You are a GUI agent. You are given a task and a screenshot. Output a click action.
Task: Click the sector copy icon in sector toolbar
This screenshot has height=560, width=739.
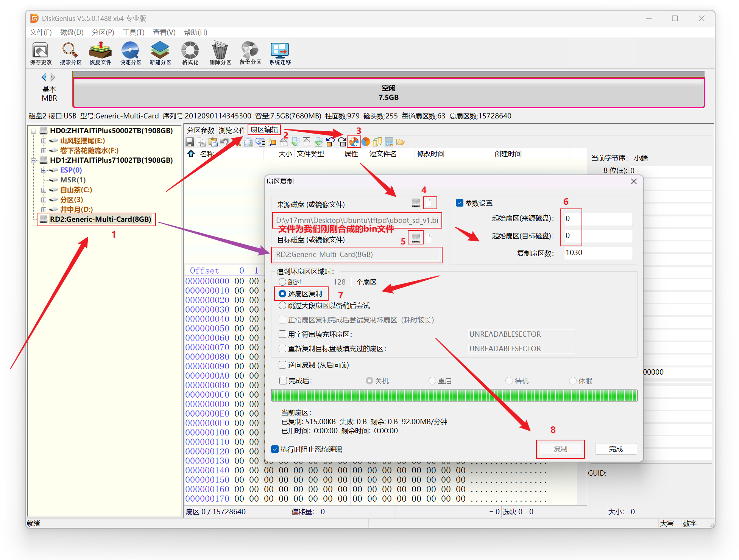tap(354, 142)
